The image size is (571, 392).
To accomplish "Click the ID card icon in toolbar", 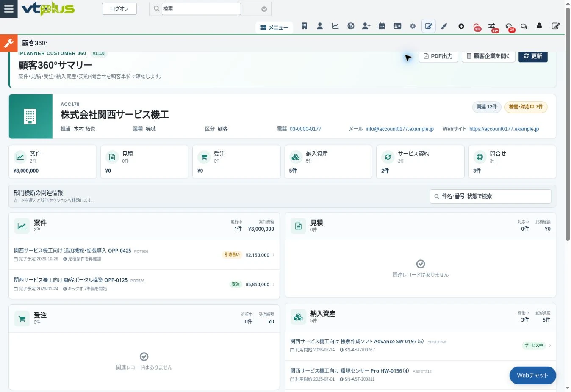I will click(x=397, y=26).
